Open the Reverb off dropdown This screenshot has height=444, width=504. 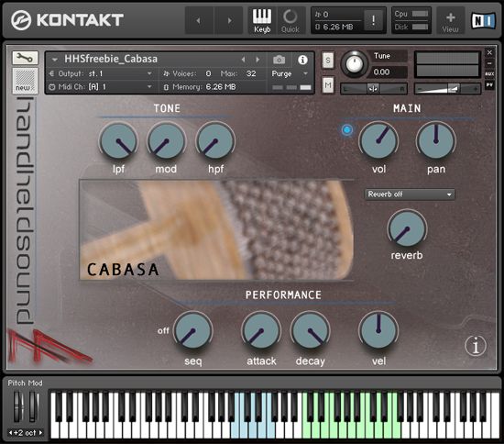(410, 194)
